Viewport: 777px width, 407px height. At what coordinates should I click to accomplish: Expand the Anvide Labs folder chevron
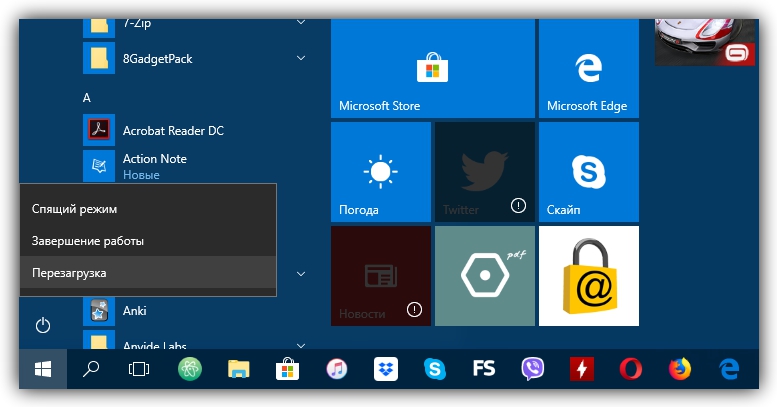300,345
